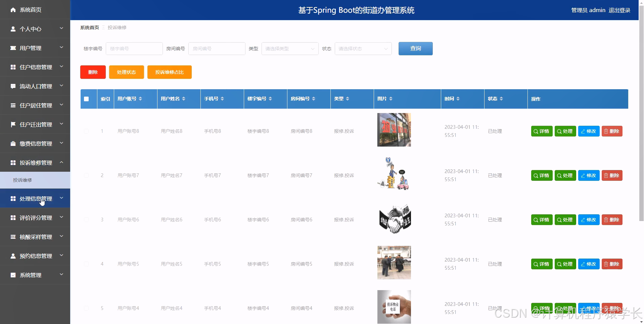Check the checkbox for 用户账号7 row
Image resolution: width=644 pixels, height=324 pixels.
[86, 175]
